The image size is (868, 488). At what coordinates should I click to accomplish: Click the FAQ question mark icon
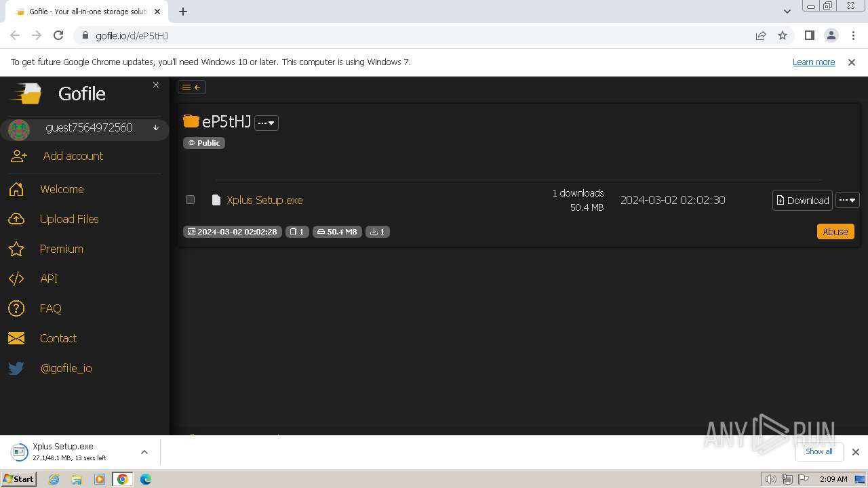16,308
